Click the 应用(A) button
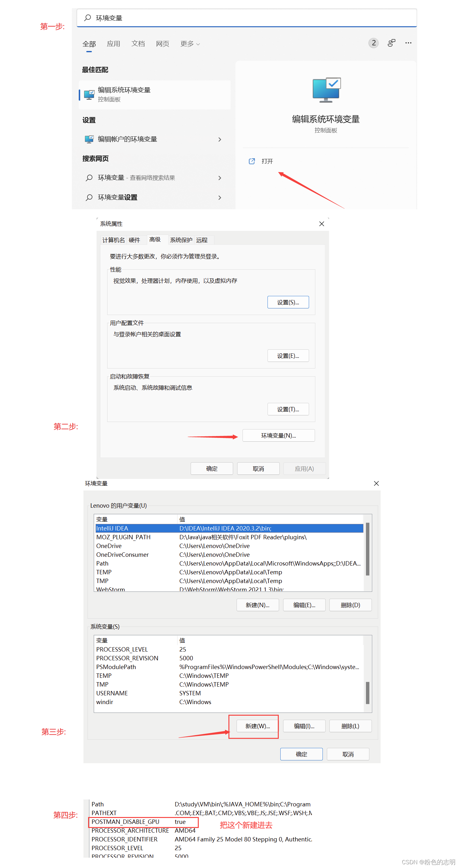This screenshot has height=868, width=460. coord(304,469)
